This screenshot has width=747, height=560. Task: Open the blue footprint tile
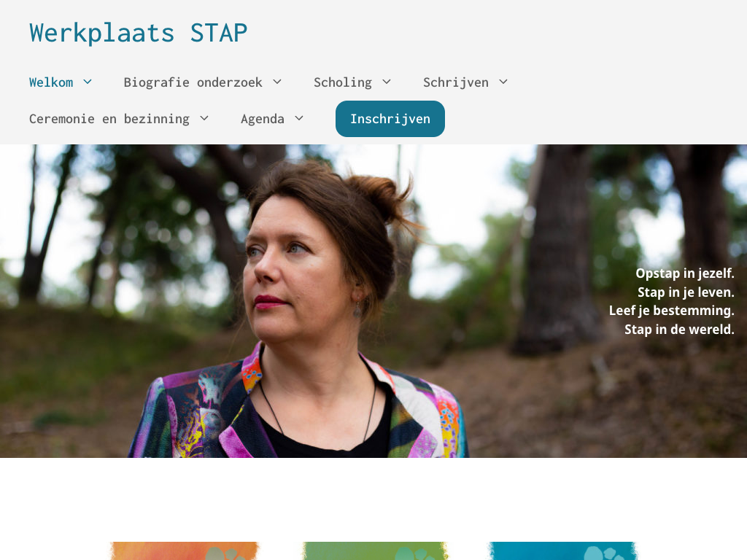click(x=562, y=551)
